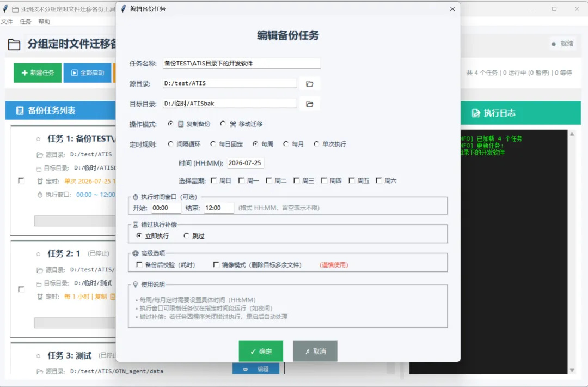Screen dimensions: 588x387
Task: Edit the window 结束 time field
Action: point(219,208)
